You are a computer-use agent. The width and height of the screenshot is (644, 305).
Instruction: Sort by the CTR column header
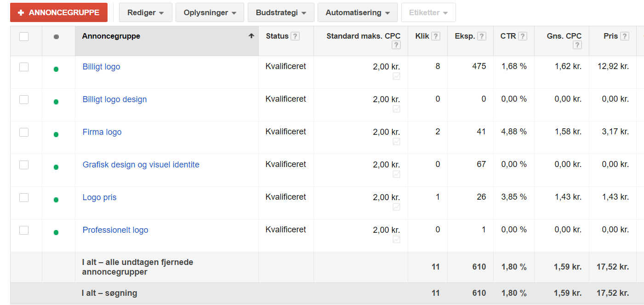point(508,36)
